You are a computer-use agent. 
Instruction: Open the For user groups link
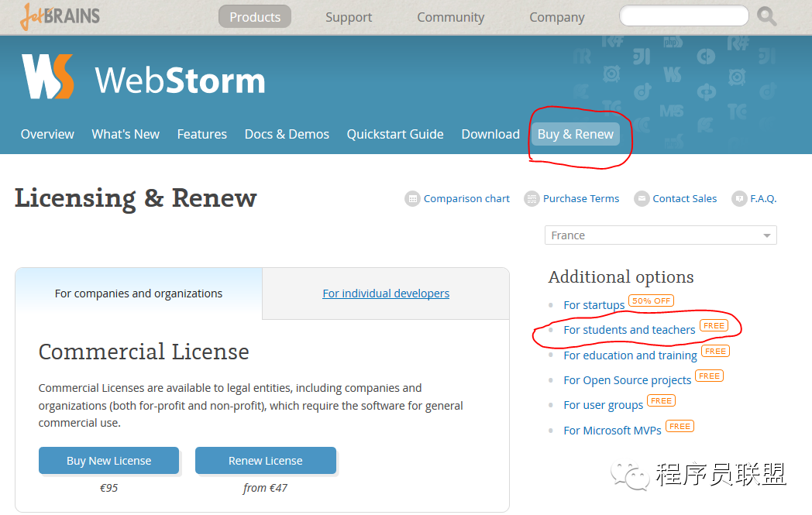(x=604, y=405)
